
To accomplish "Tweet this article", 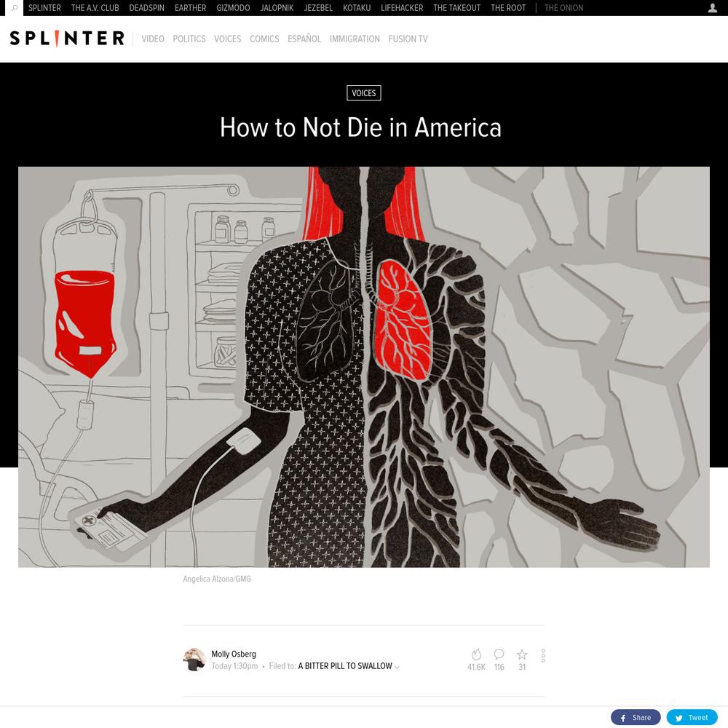I will 692,717.
